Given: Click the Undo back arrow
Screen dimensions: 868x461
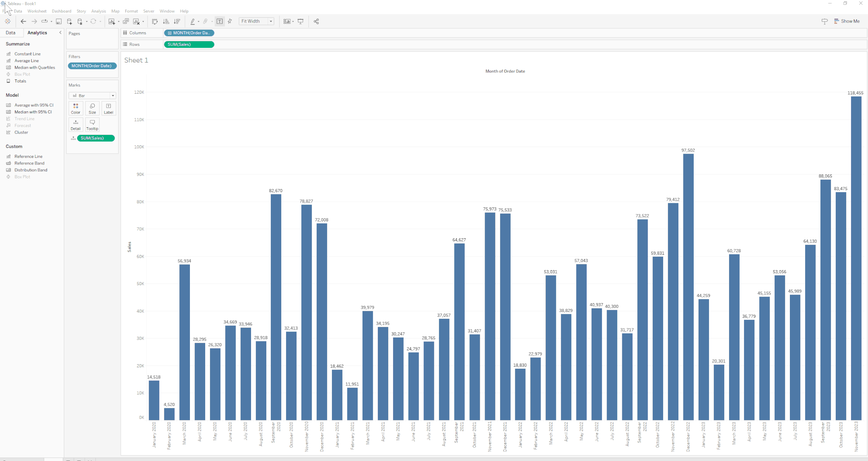Looking at the screenshot, I should pyautogui.click(x=23, y=22).
